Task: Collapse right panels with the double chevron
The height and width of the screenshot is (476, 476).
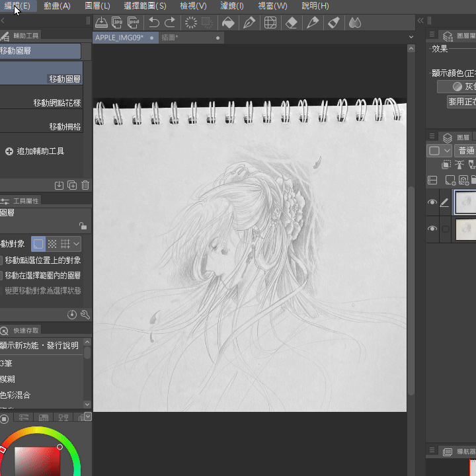Action: pyautogui.click(x=420, y=20)
